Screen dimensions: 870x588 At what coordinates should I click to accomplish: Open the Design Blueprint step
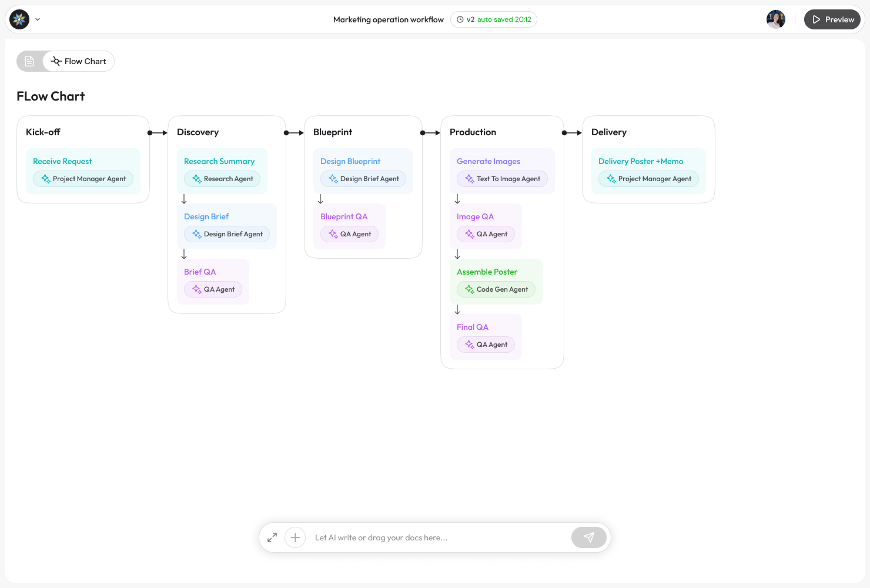(350, 161)
